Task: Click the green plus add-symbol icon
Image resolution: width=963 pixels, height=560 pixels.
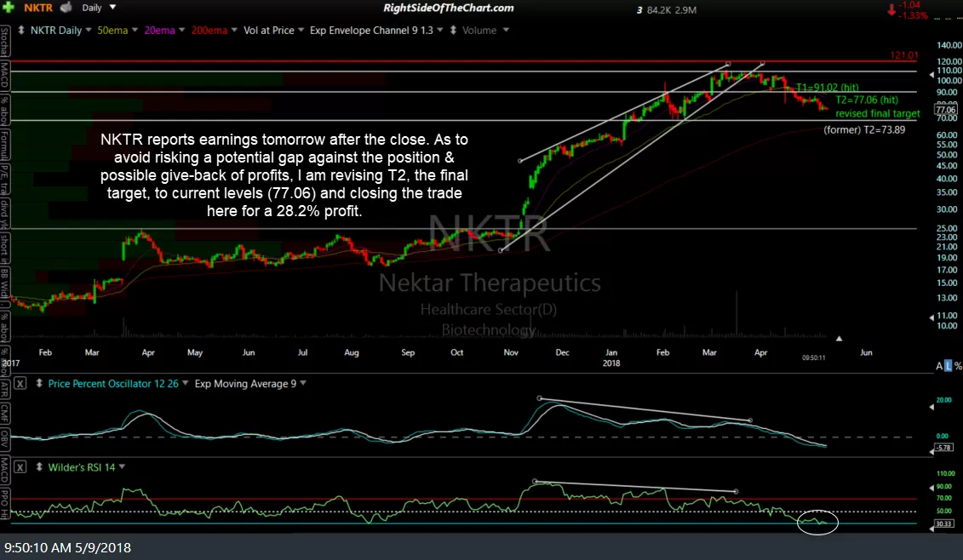Action: tap(8, 8)
